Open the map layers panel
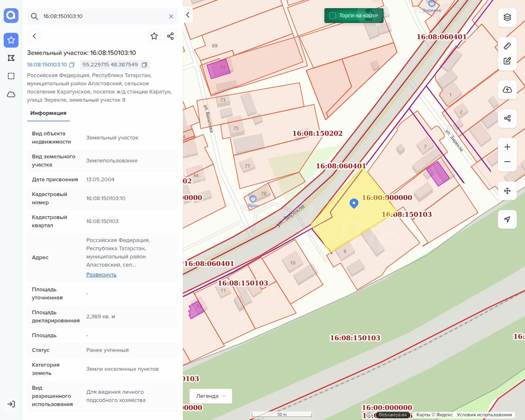The width and height of the screenshot is (525, 420). [507, 17]
